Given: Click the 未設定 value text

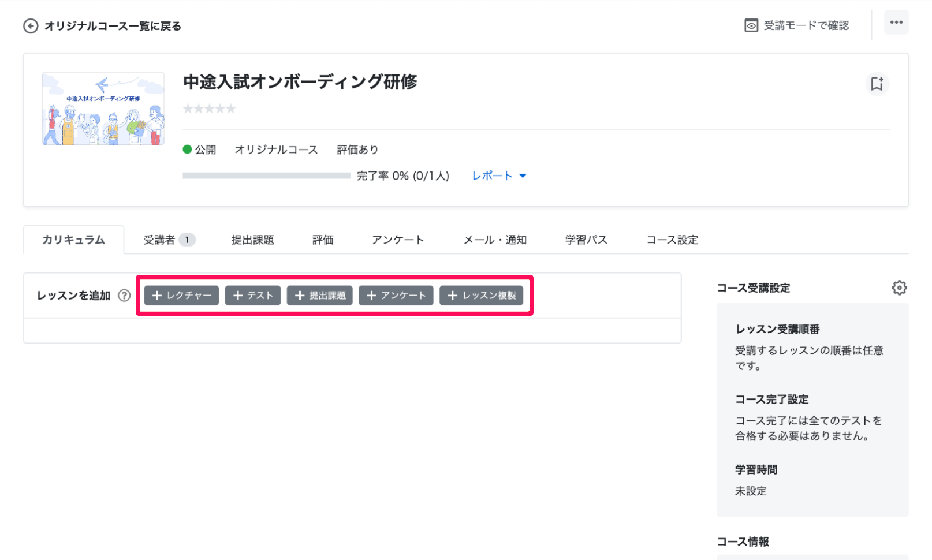Looking at the screenshot, I should click(751, 491).
